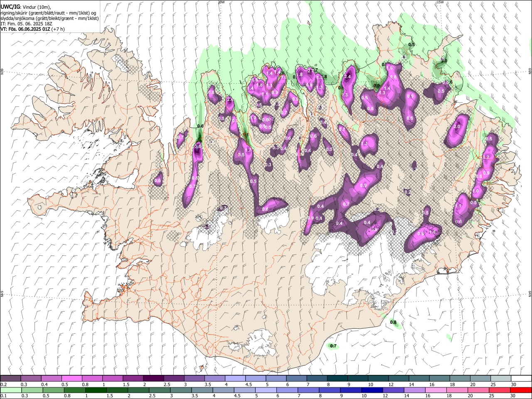Click the initial time line "IT: Fim. 05. 06. 2025 18Z"

coord(26,24)
